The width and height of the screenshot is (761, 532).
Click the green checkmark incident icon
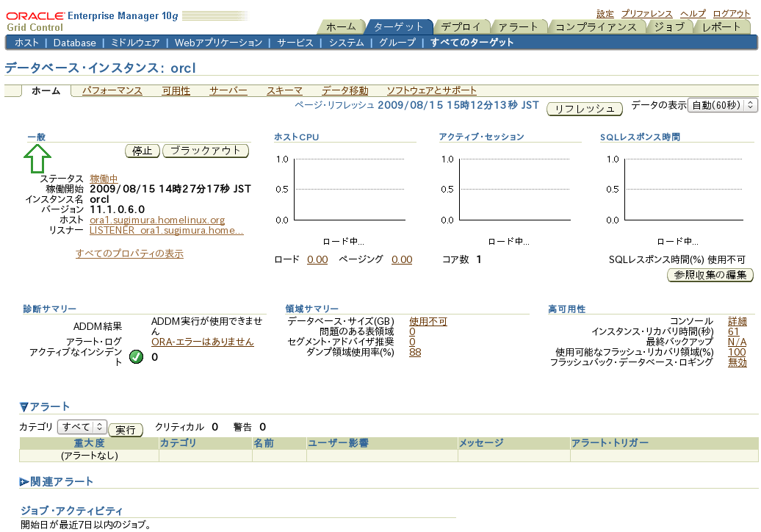pyautogui.click(x=137, y=357)
